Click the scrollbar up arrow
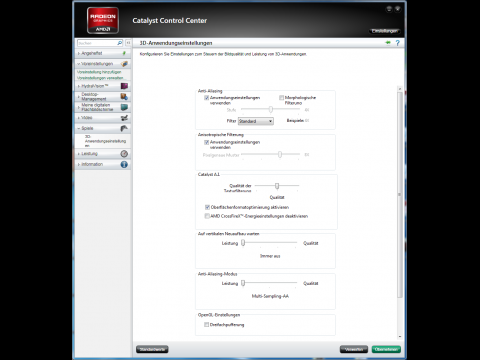The image size is (480, 360). point(400,89)
